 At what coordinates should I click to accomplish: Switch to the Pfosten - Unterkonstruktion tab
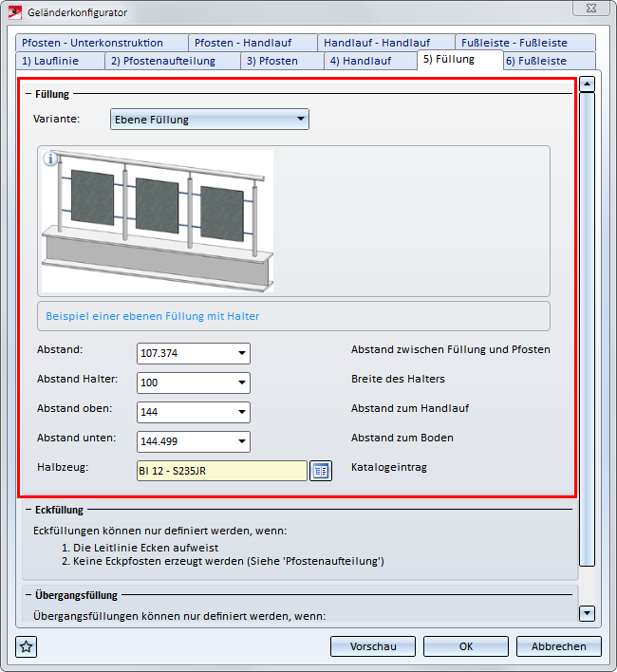click(102, 43)
